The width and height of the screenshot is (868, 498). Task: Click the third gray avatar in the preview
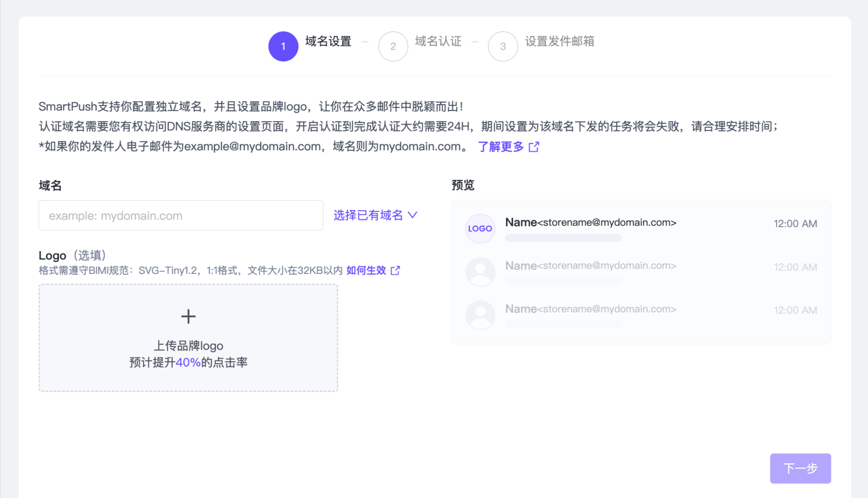tap(480, 315)
